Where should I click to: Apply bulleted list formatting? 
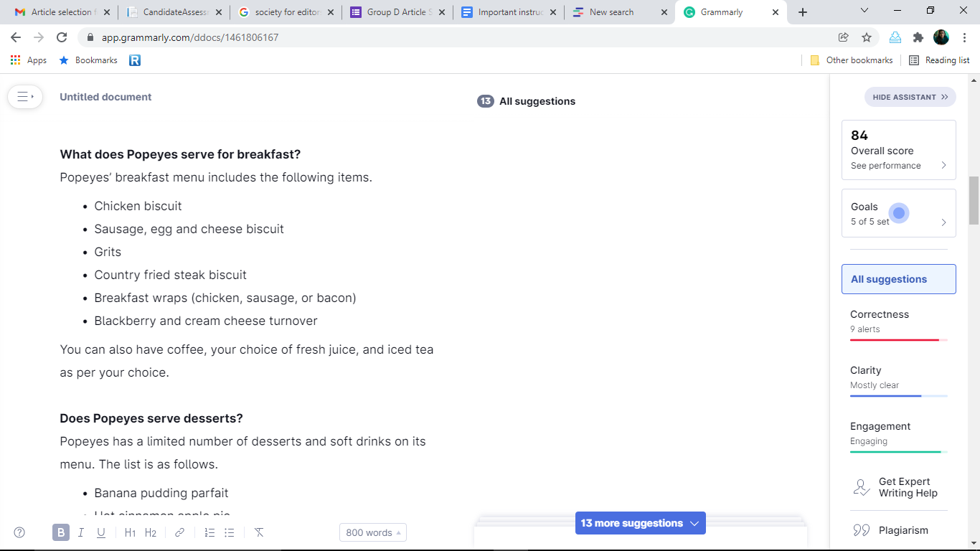tap(230, 532)
